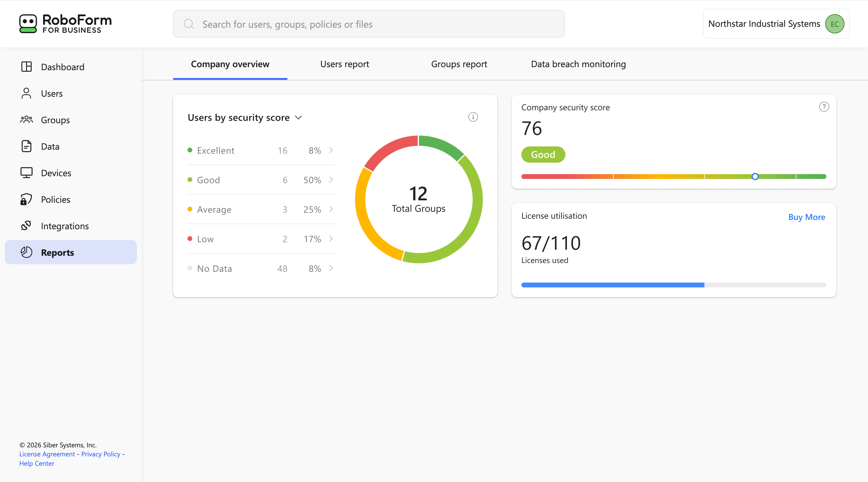Viewport: 868px width, 482px height.
Task: Click the 76 company security score value
Action: click(532, 128)
